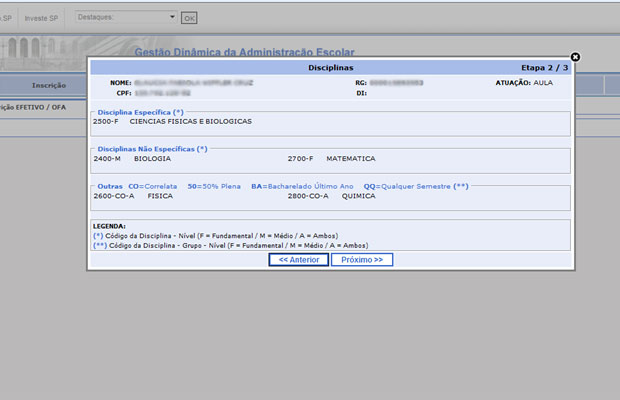
Task: Select the Inscrição column tab
Action: point(48,86)
